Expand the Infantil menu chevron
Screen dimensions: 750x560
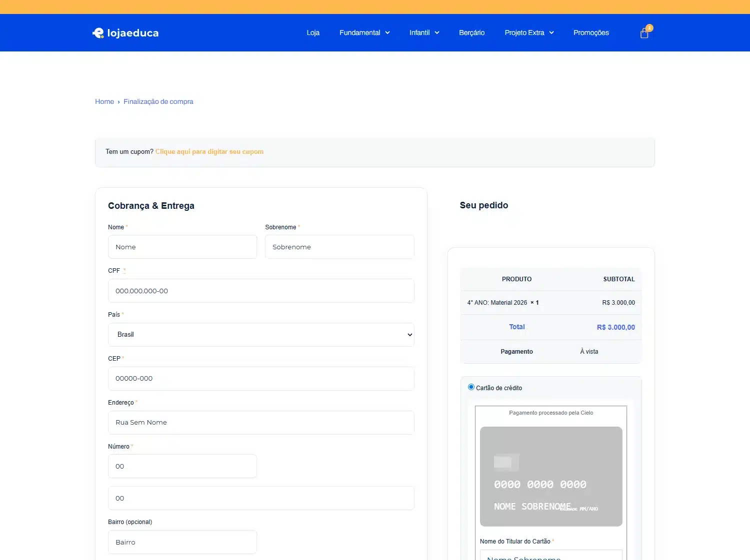coord(437,33)
